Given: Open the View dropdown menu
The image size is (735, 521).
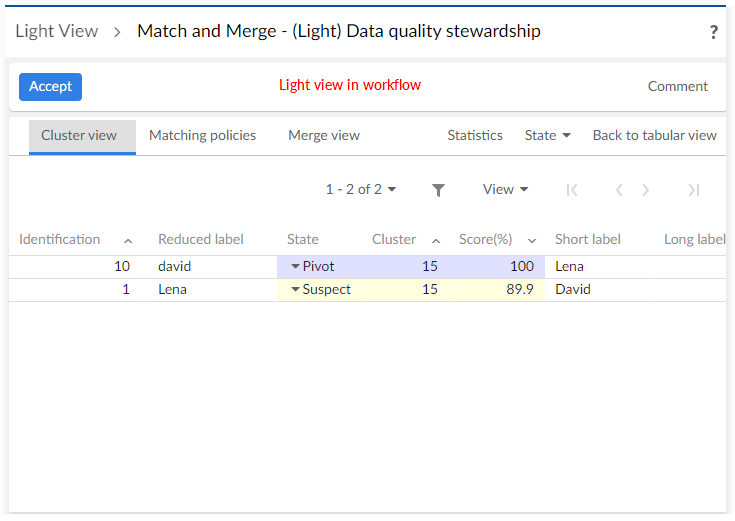Looking at the screenshot, I should pyautogui.click(x=505, y=189).
